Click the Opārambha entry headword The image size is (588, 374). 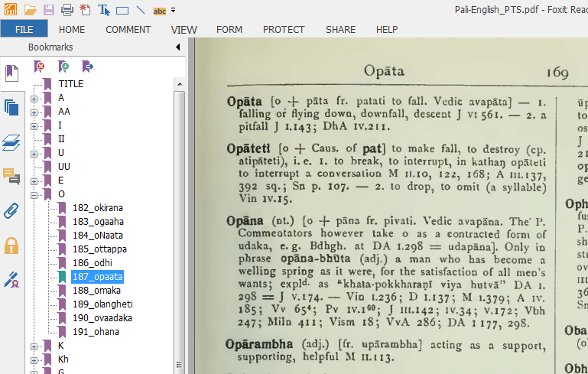pos(259,344)
